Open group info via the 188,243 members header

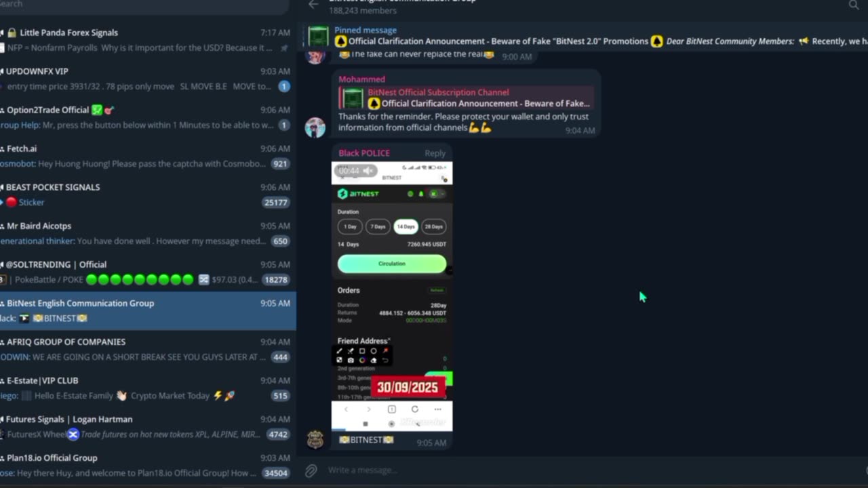click(363, 10)
